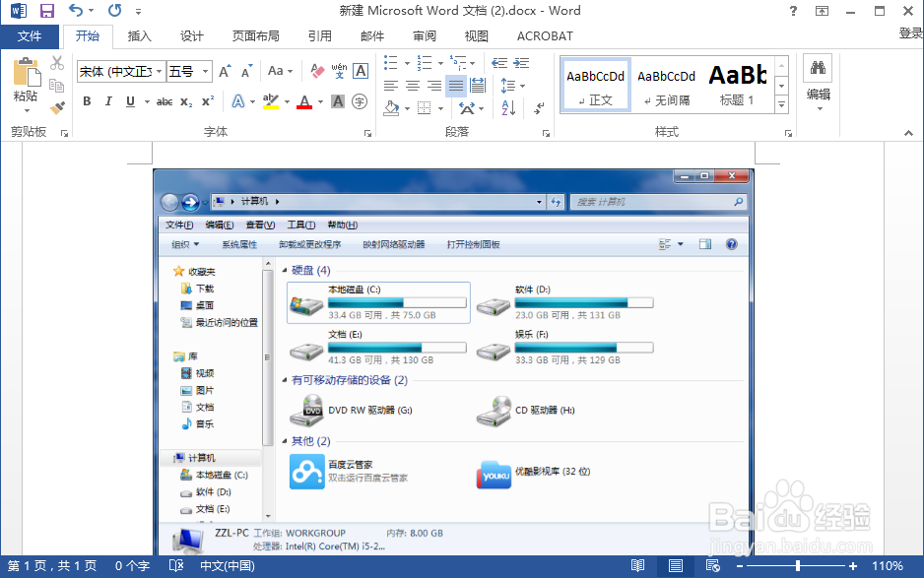Open the font size dropdown
The image size is (924, 578).
point(205,71)
